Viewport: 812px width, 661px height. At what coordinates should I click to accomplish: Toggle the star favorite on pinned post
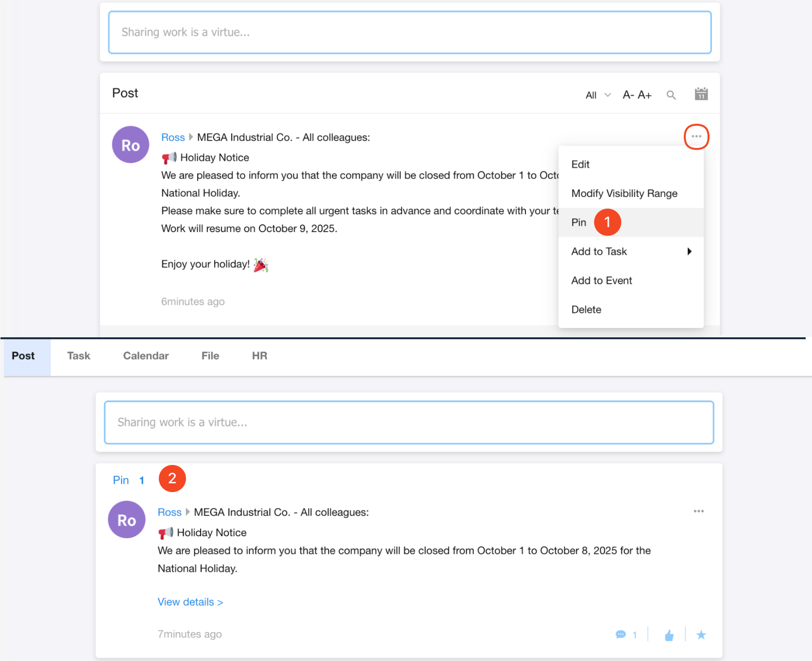tap(701, 635)
